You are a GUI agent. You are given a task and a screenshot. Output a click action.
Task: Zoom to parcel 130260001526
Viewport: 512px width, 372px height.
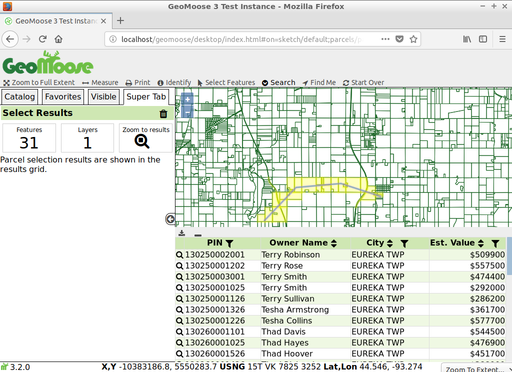click(179, 354)
